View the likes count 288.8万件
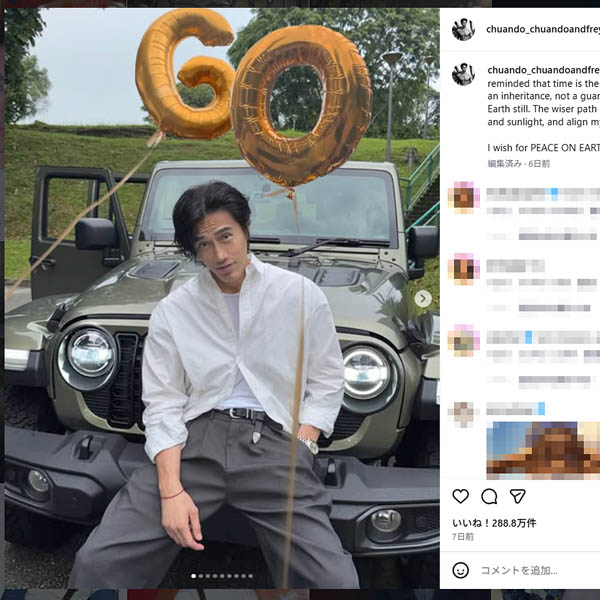The image size is (600, 600). pos(494,523)
